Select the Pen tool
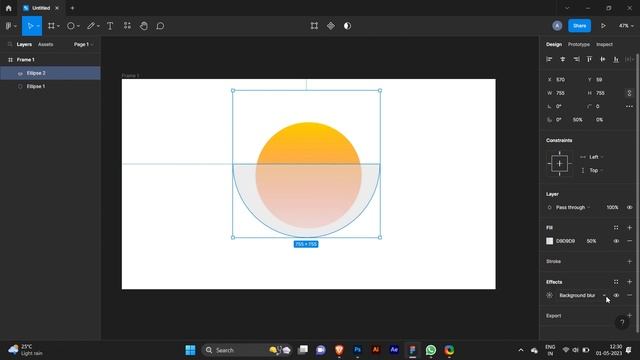640x360 pixels. [91, 26]
